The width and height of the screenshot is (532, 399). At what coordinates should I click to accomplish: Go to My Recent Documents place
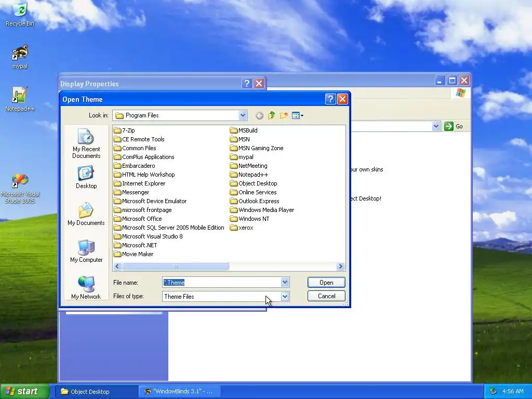86,144
